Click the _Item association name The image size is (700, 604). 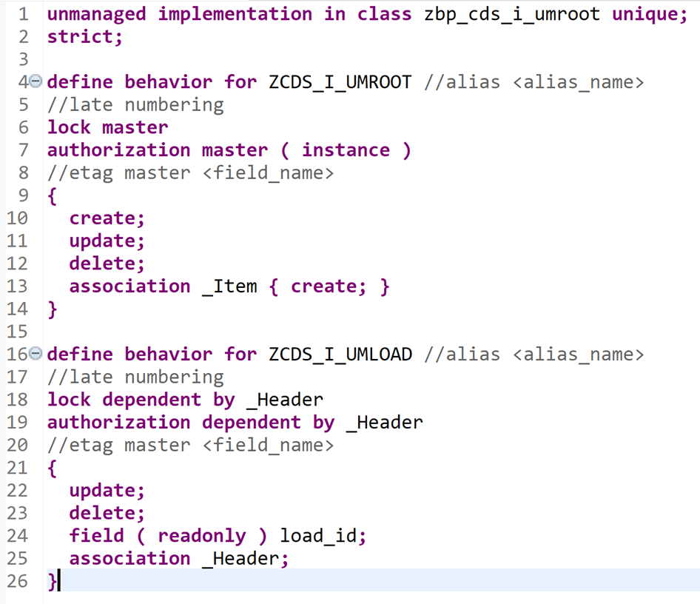point(229,286)
